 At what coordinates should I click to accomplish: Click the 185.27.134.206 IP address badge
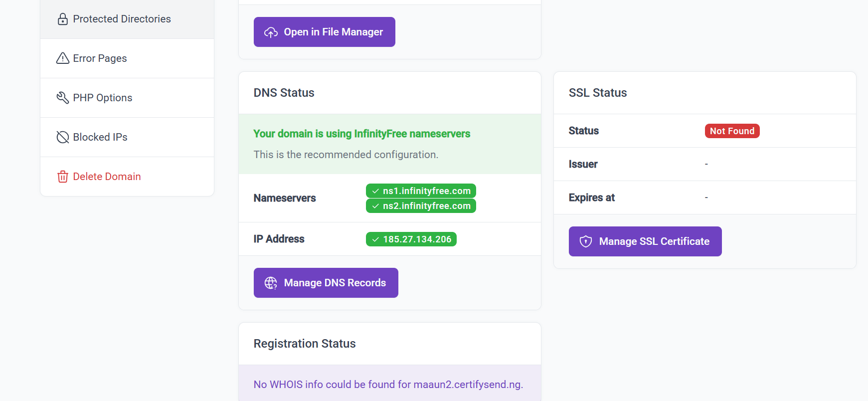tap(411, 239)
